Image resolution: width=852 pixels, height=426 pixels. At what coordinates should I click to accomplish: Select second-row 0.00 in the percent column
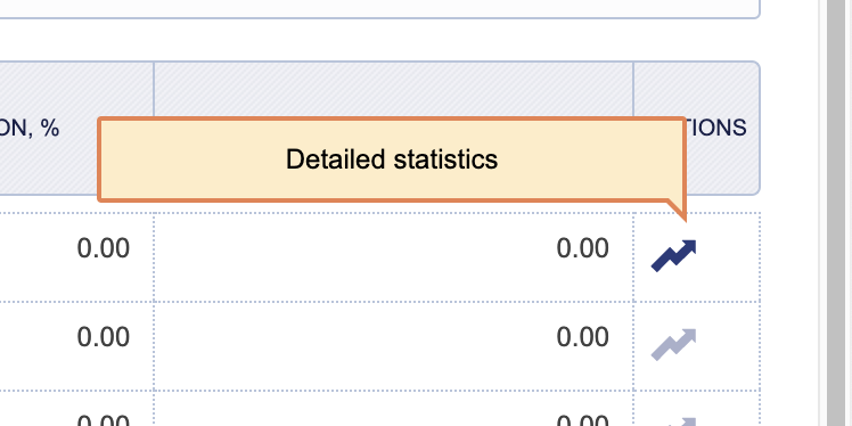point(103,337)
